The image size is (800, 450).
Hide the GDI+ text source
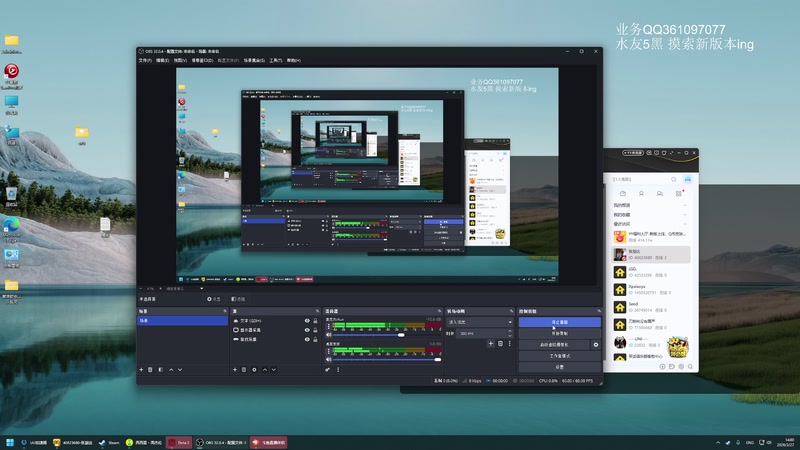pos(307,321)
